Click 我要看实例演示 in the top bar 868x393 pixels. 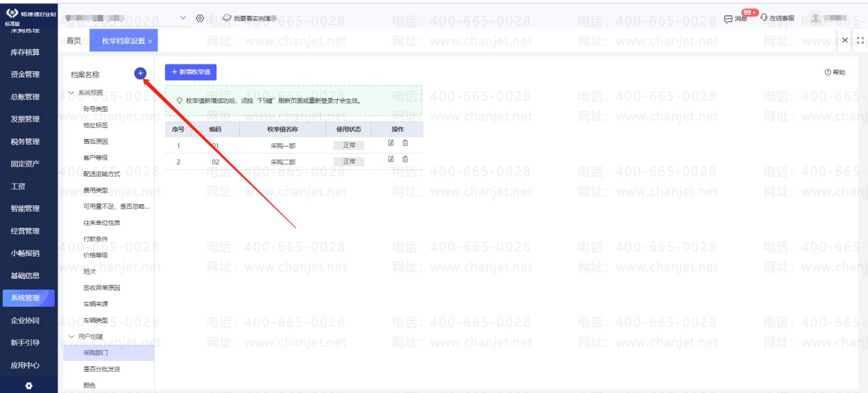tap(250, 18)
